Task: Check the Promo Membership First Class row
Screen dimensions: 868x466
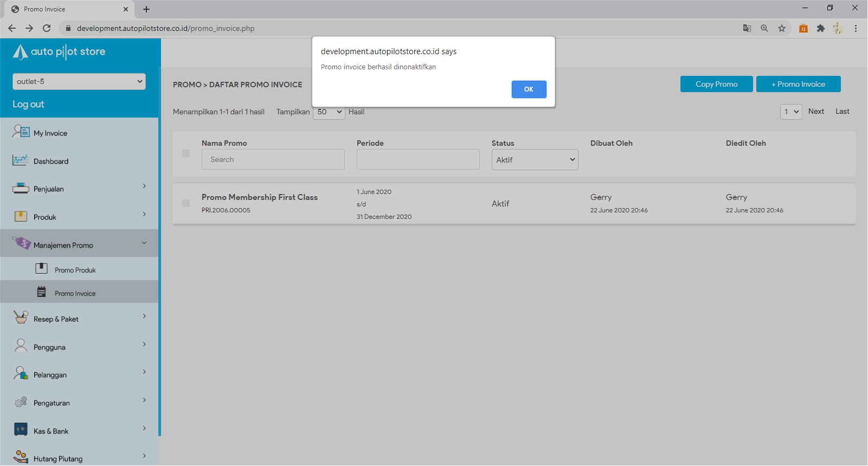Action: (186, 203)
